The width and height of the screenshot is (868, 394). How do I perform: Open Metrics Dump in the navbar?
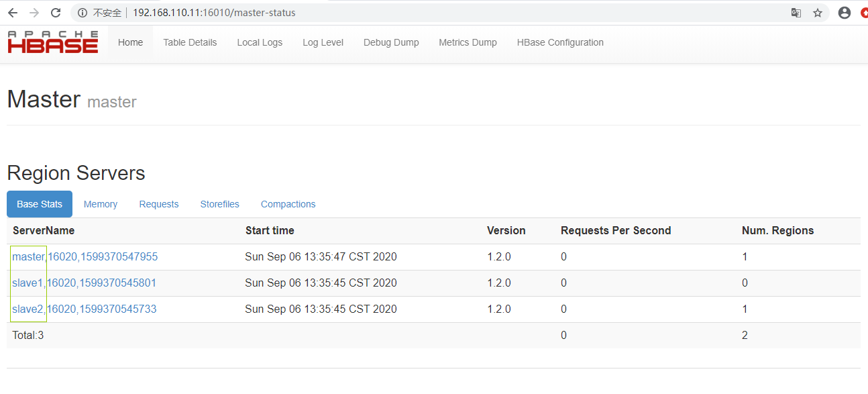468,42
